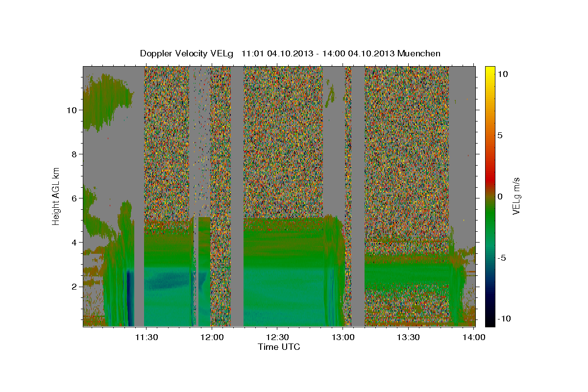This screenshot has width=588, height=392.
Task: Click the colorbar value label 5
Action: (501, 135)
